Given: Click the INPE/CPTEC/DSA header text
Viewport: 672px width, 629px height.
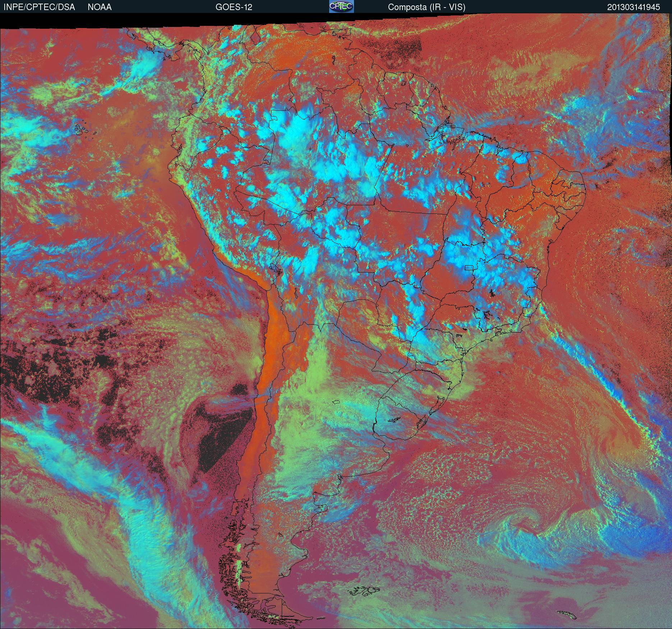Looking at the screenshot, I should tap(39, 7).
